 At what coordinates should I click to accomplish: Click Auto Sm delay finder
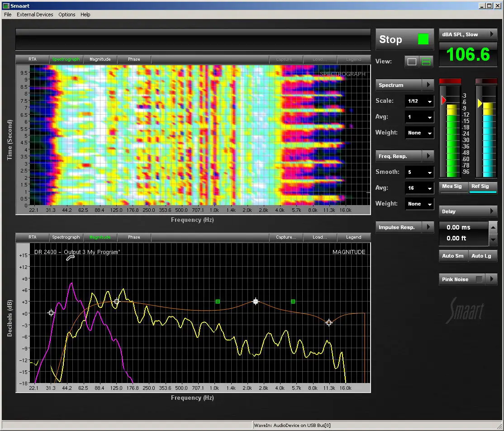point(453,256)
